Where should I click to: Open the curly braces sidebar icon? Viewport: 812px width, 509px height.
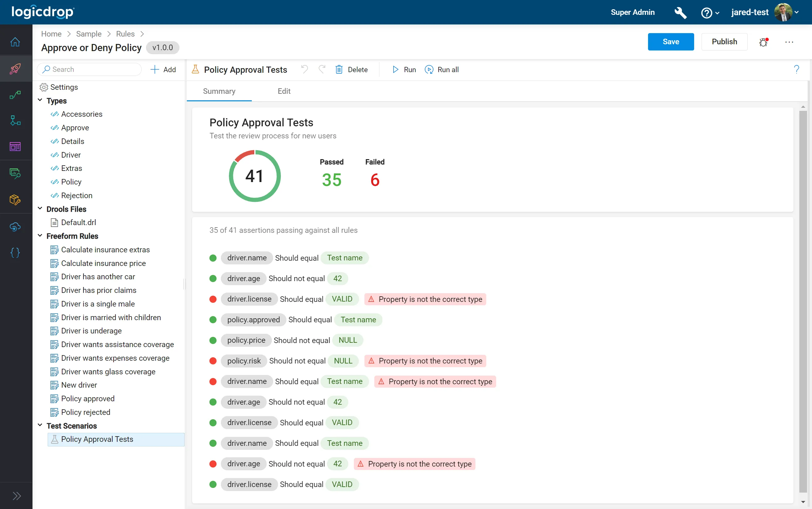[15, 253]
